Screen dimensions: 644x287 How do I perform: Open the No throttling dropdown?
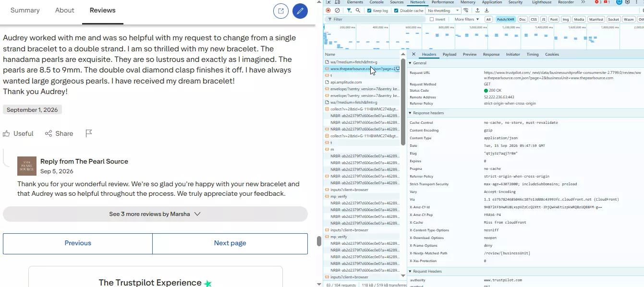click(443, 11)
